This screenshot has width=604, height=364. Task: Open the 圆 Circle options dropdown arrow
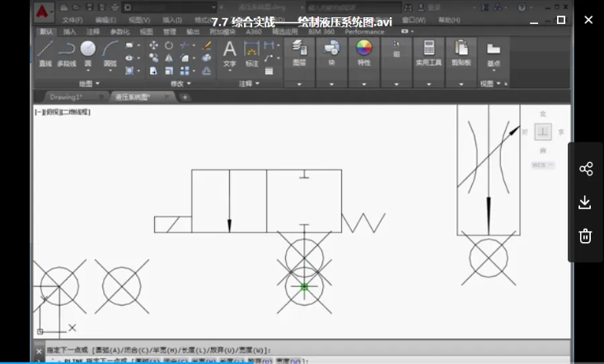click(x=88, y=71)
